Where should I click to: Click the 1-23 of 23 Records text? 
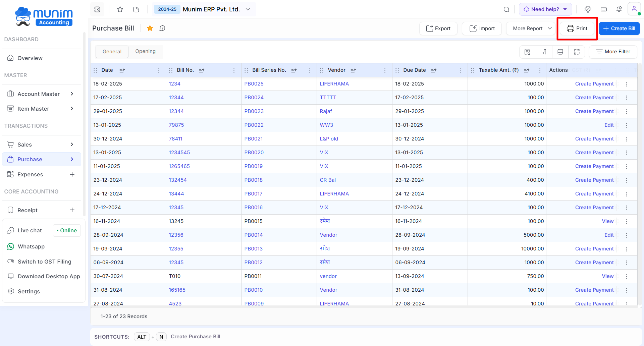(124, 316)
